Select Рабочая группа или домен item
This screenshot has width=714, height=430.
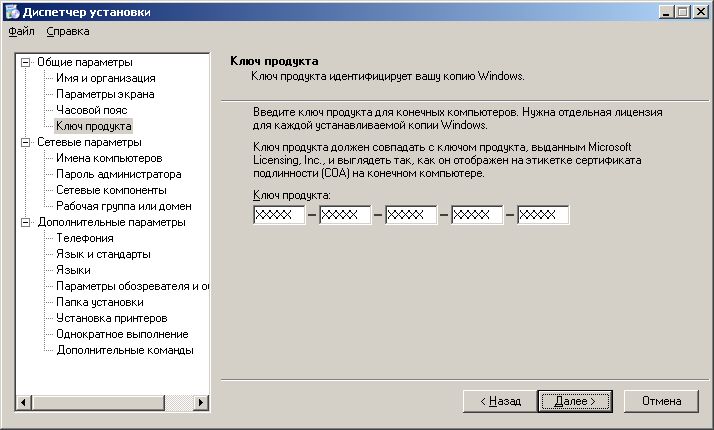click(123, 206)
